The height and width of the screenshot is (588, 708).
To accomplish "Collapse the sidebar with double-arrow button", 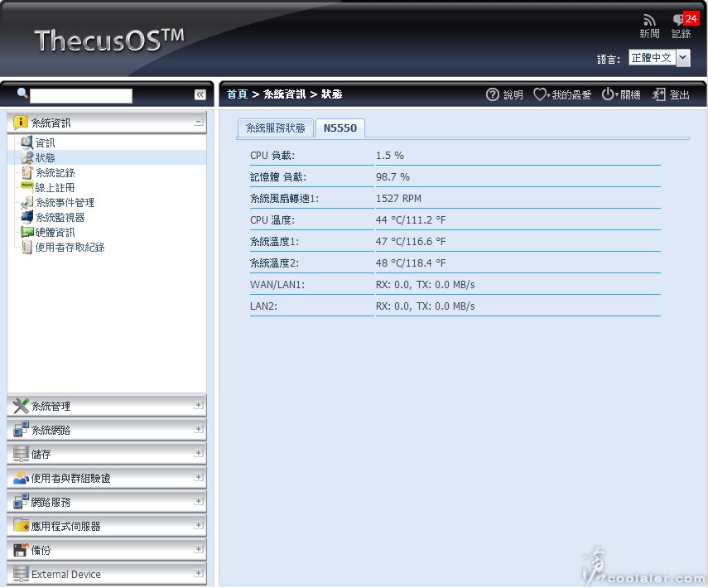I will pos(200,94).
